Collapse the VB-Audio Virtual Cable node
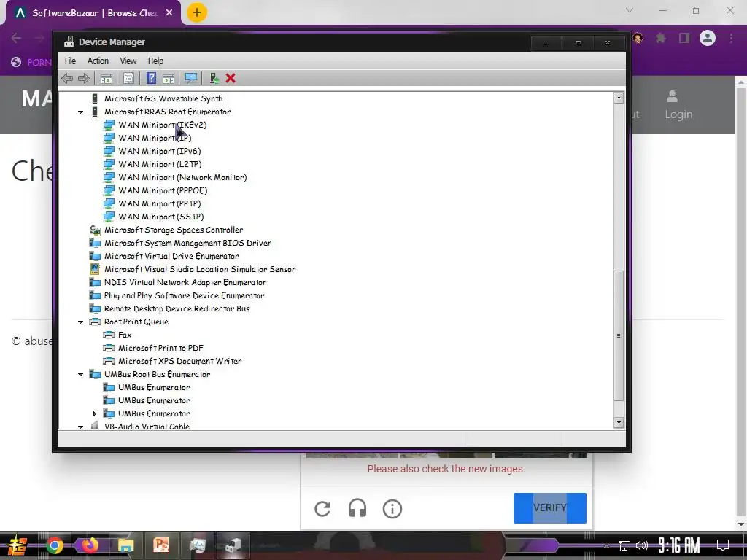 click(x=80, y=426)
